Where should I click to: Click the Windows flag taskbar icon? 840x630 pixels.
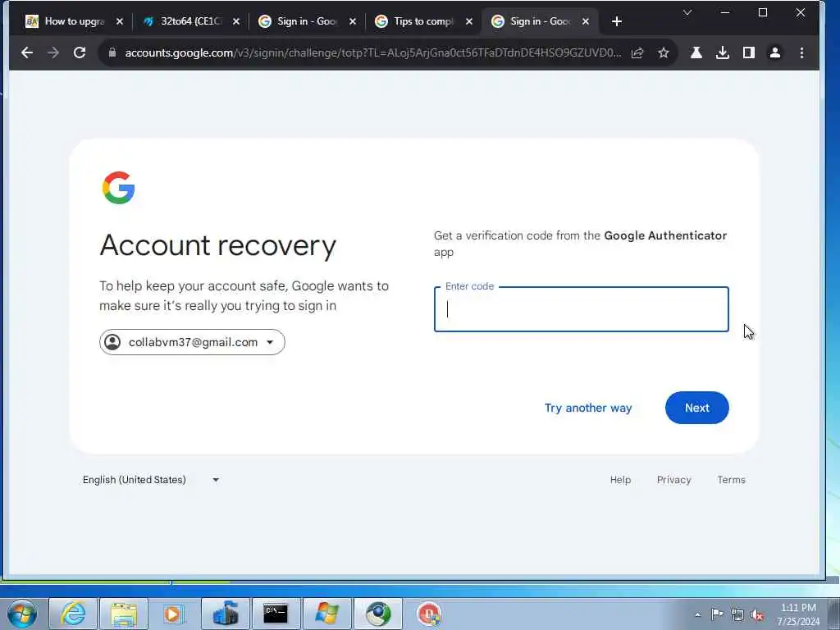pos(326,614)
